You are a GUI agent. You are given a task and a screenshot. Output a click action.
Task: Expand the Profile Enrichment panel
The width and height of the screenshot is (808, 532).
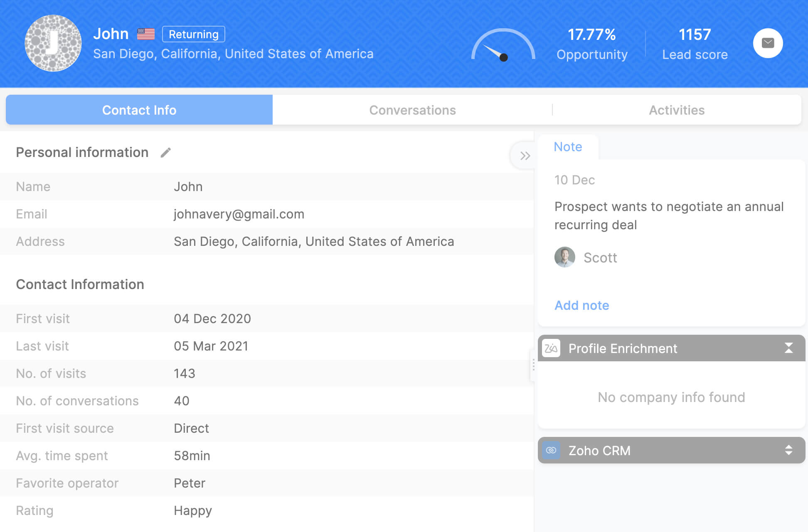coord(788,348)
